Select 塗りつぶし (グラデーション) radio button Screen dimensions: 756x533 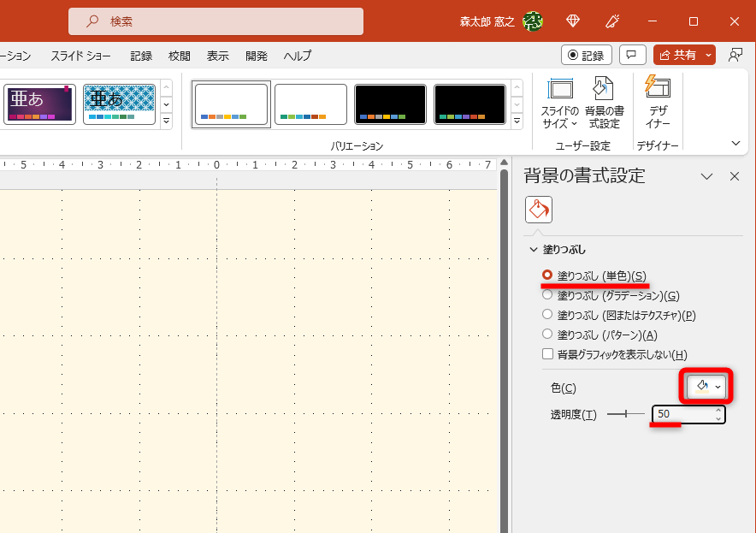(x=547, y=295)
